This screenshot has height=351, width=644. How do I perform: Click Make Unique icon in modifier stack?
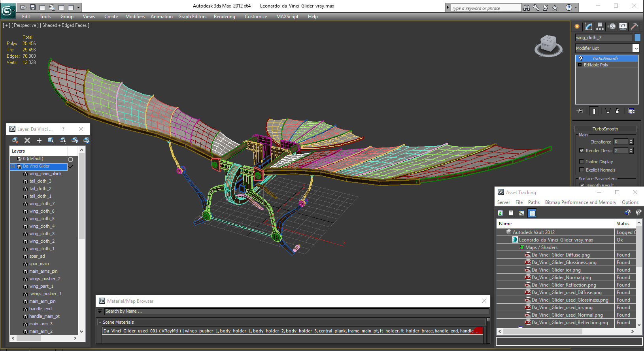[608, 111]
